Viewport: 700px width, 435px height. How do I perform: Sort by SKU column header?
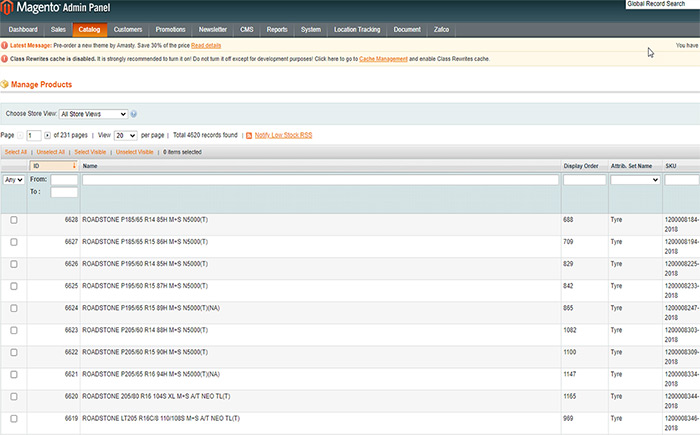(x=671, y=166)
